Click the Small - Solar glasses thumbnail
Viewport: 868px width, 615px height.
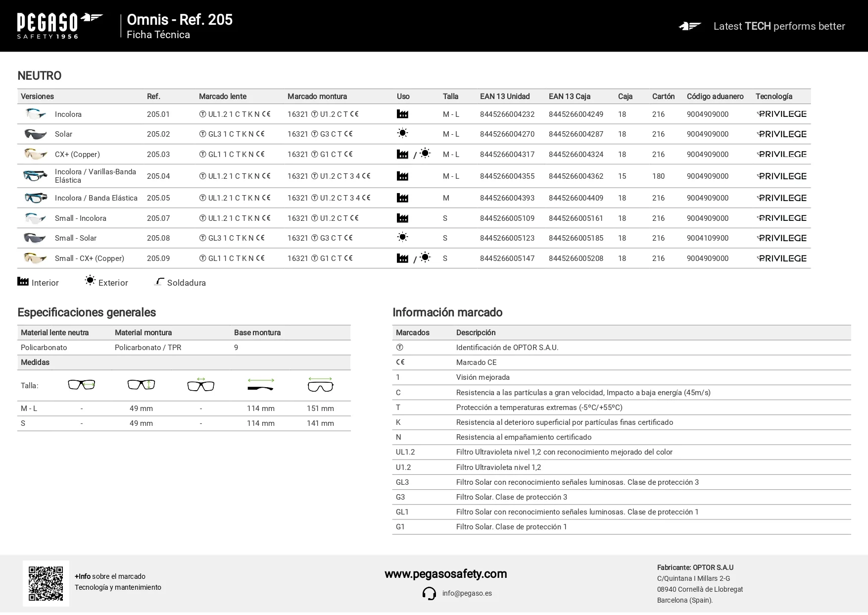click(35, 238)
